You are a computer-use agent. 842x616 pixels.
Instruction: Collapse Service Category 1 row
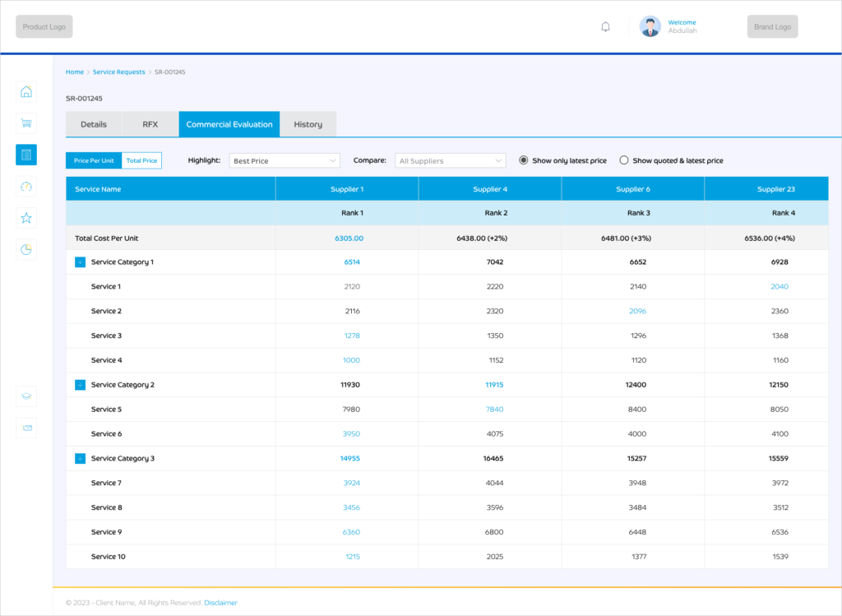(x=80, y=262)
